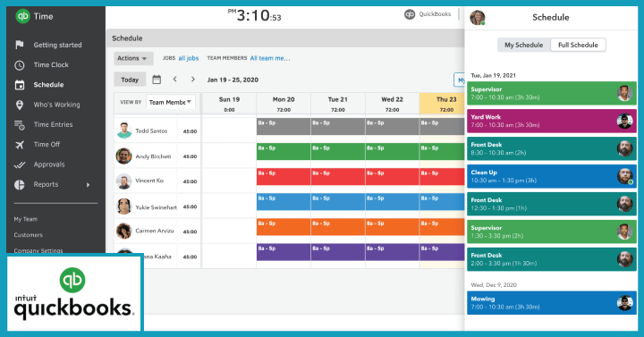This screenshot has height=337, width=644.
Task: Open the Supervisor 1:30 - 3:30 pm shift card
Action: click(552, 232)
